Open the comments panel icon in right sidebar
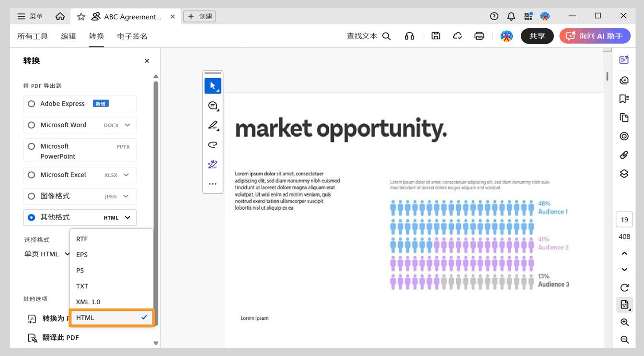 click(x=624, y=80)
